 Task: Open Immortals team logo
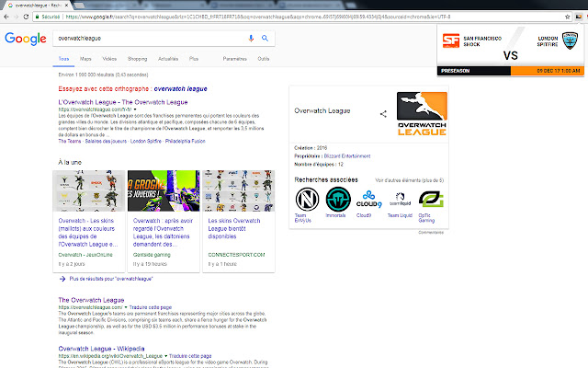coord(338,199)
